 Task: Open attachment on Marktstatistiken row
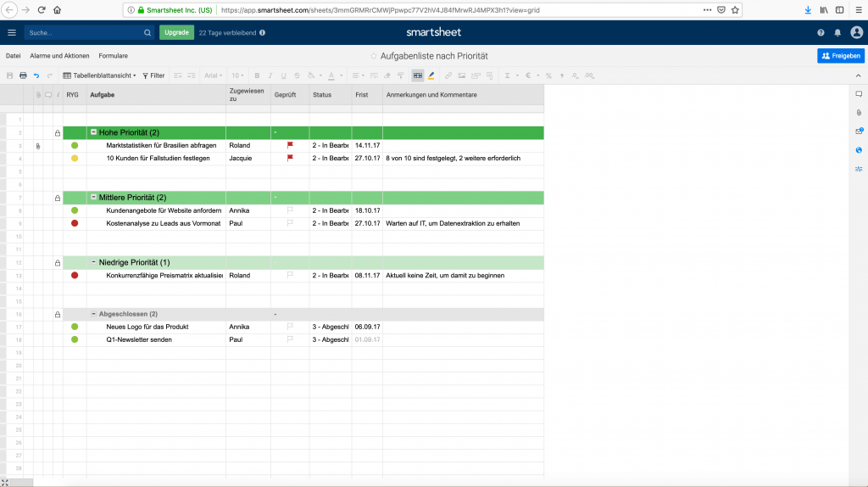tap(38, 146)
